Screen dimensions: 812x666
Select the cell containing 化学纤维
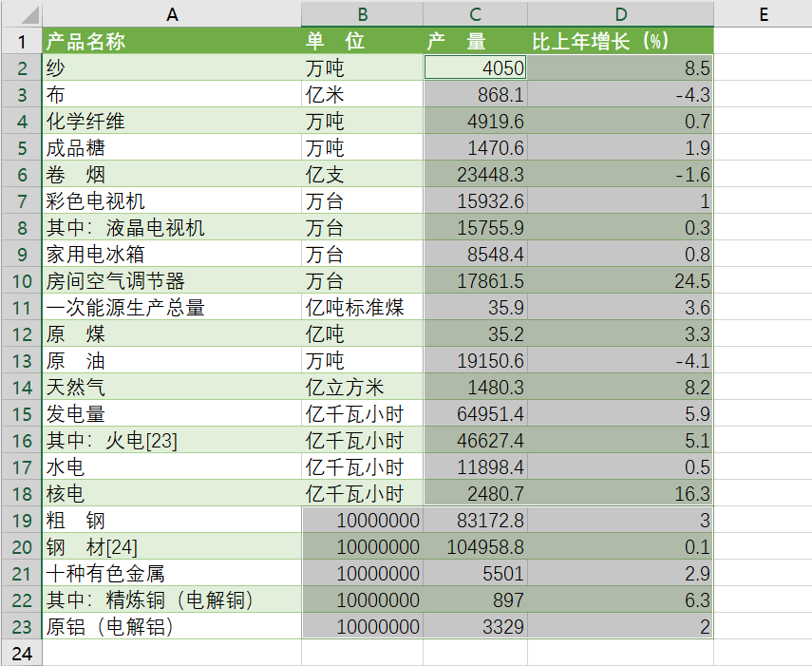(172, 122)
